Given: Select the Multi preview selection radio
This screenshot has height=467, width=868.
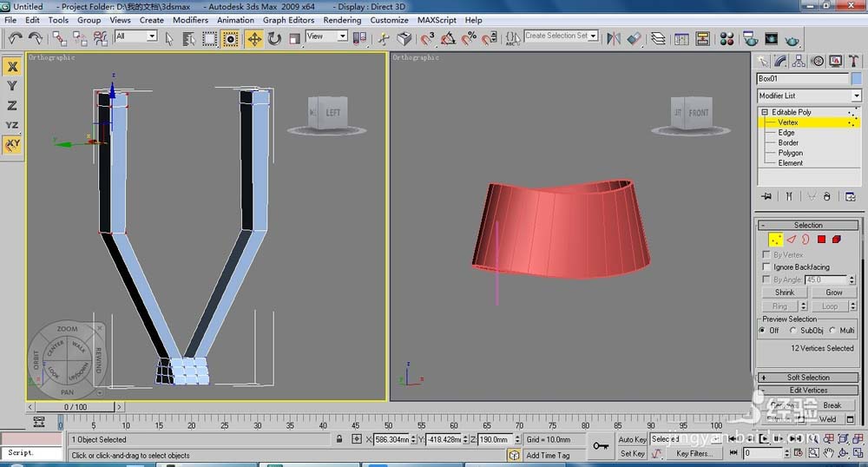Looking at the screenshot, I should coord(833,330).
